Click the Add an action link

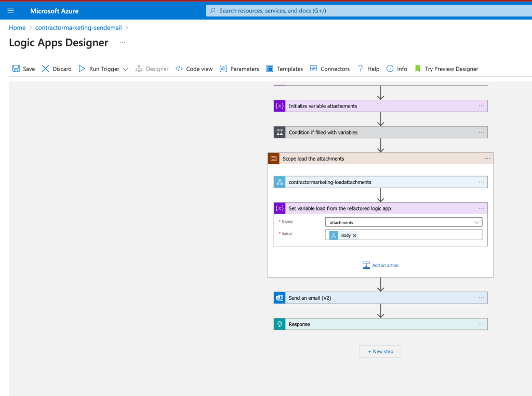pos(385,266)
